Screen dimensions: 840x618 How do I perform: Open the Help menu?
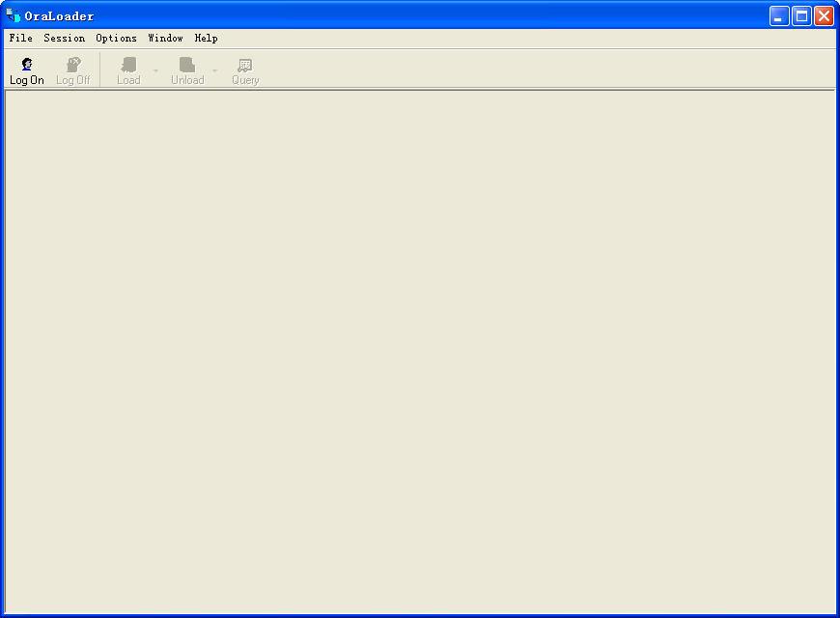click(x=207, y=38)
